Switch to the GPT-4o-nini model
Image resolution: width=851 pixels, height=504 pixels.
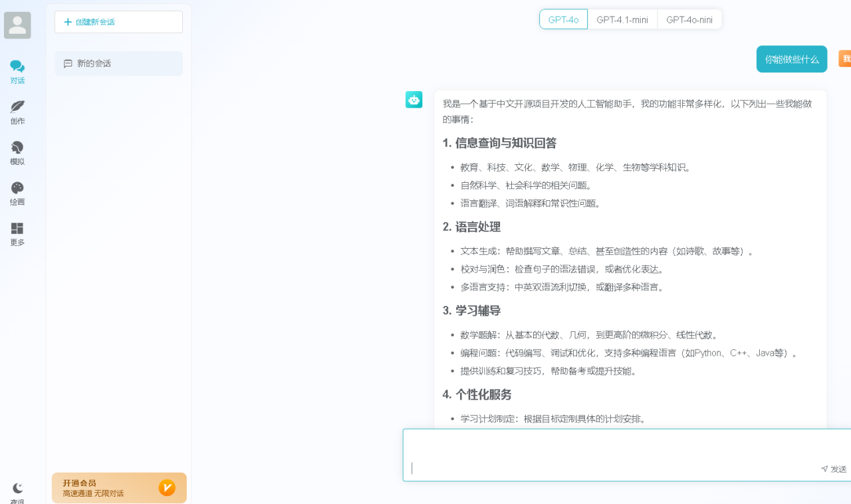click(x=689, y=20)
